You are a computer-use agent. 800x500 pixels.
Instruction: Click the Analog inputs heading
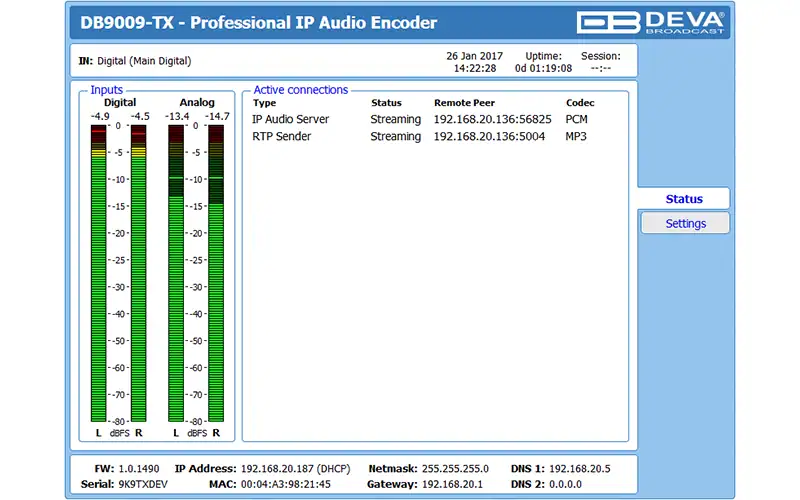click(197, 103)
